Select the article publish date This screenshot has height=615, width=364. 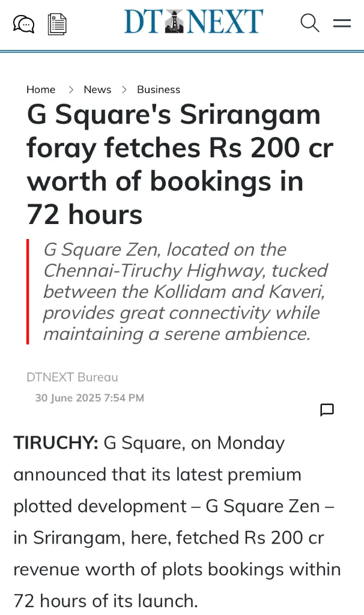[90, 398]
